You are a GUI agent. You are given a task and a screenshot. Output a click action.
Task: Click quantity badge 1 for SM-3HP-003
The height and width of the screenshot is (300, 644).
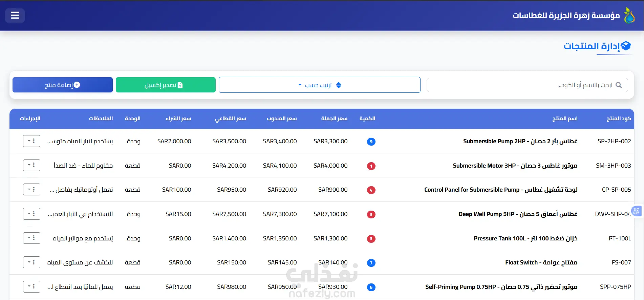tap(371, 166)
